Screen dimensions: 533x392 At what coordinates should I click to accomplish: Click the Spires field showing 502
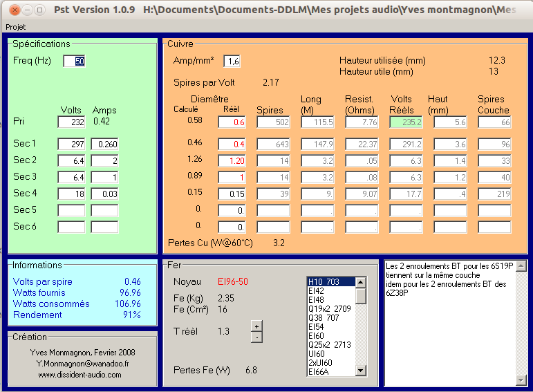[273, 122]
